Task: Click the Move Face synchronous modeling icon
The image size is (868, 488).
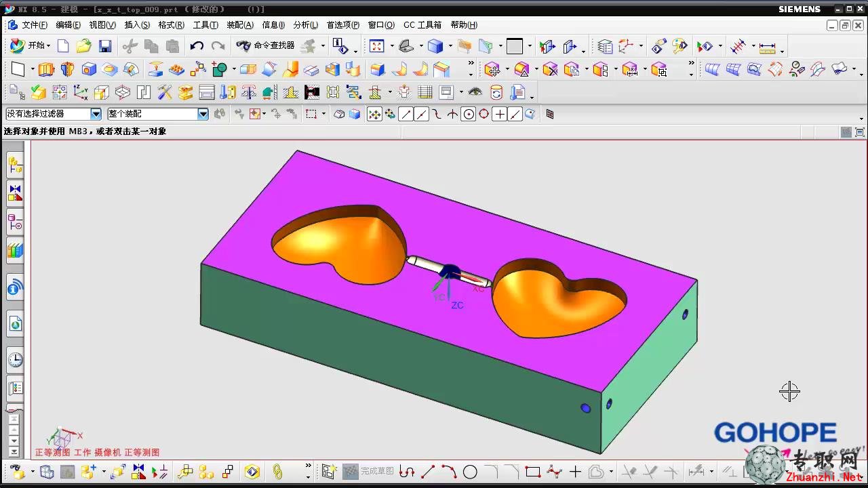Action: click(492, 69)
